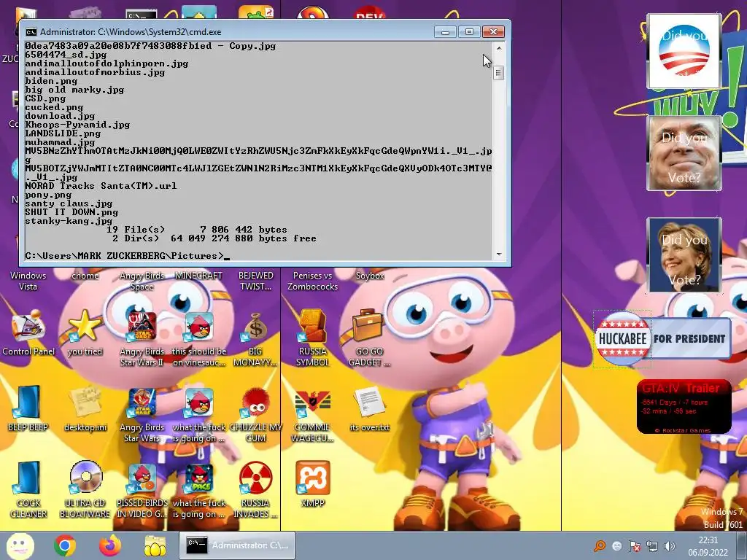Click 'Kheops-Pyramid.jpg' in the listing
Image resolution: width=747 pixels, height=560 pixels.
(77, 125)
